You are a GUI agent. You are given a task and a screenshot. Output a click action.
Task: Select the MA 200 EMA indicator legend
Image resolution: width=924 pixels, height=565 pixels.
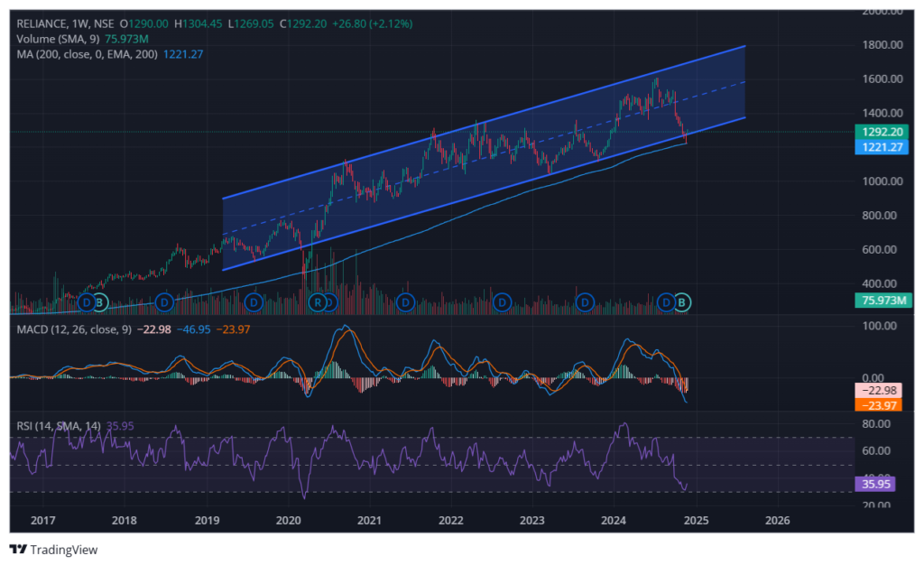pyautogui.click(x=88, y=55)
